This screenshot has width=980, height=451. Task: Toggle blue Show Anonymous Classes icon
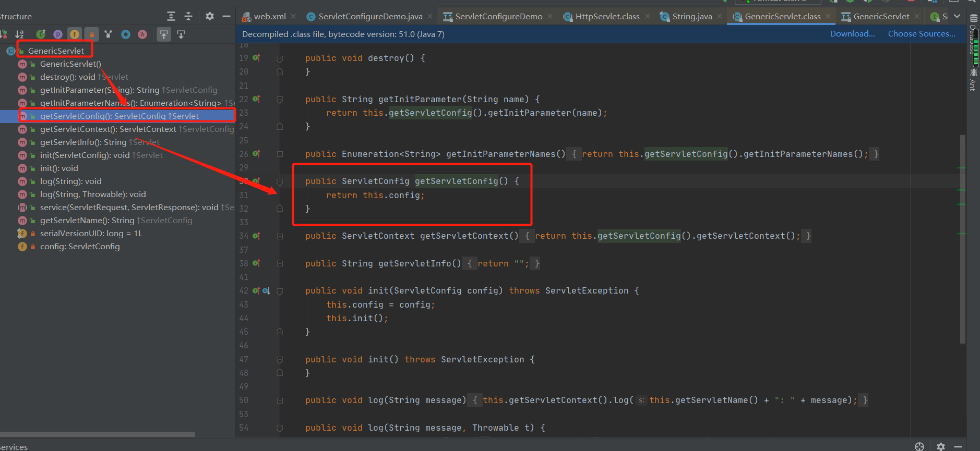point(125,34)
